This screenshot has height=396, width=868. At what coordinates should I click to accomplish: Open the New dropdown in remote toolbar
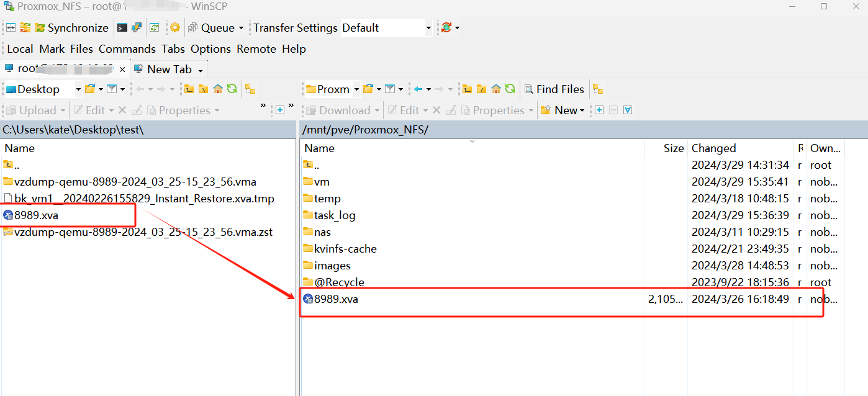click(x=563, y=110)
